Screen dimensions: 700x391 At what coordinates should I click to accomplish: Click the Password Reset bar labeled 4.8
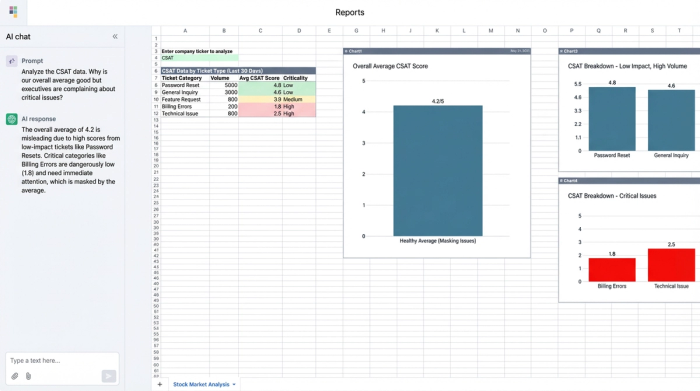(x=612, y=119)
